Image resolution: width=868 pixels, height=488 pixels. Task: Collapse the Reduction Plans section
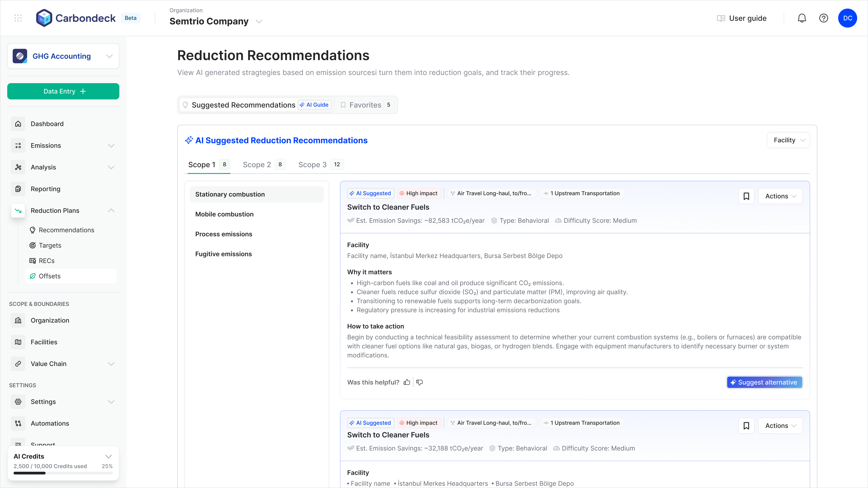(x=111, y=211)
